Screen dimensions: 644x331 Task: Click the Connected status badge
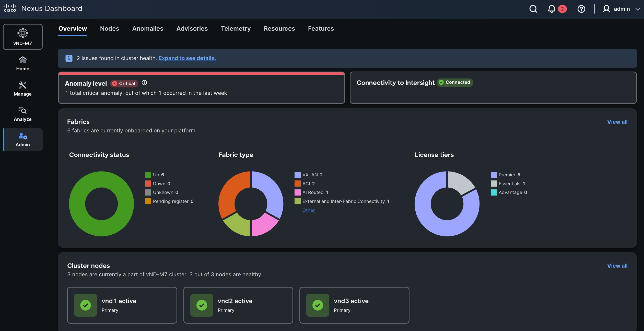[x=455, y=82]
